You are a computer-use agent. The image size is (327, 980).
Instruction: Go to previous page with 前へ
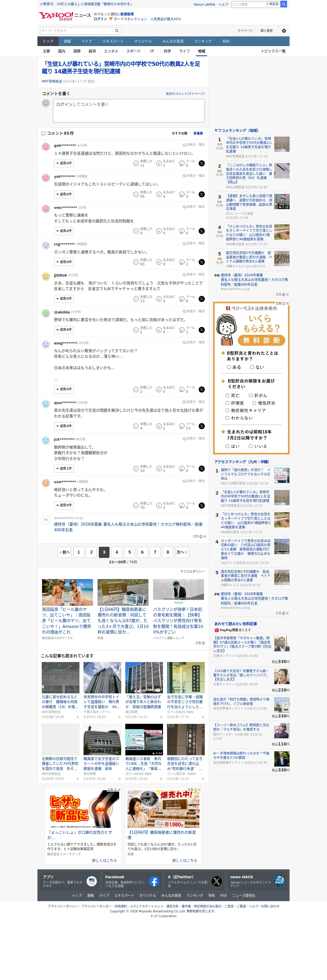[x=64, y=552]
